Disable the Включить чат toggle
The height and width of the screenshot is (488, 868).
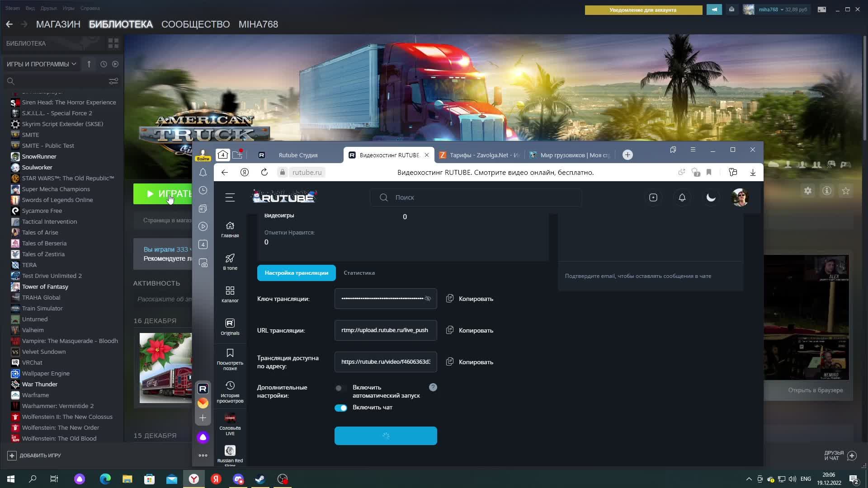[x=340, y=408]
